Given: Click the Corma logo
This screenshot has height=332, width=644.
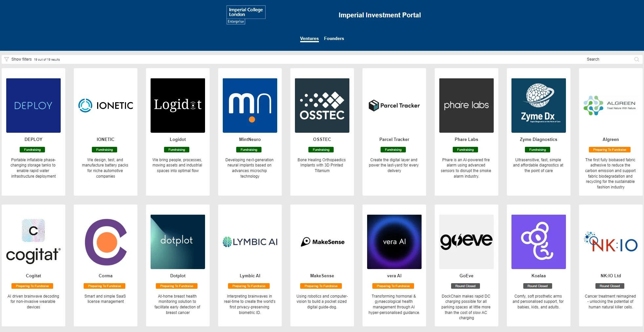Looking at the screenshot, I should click(x=106, y=242).
